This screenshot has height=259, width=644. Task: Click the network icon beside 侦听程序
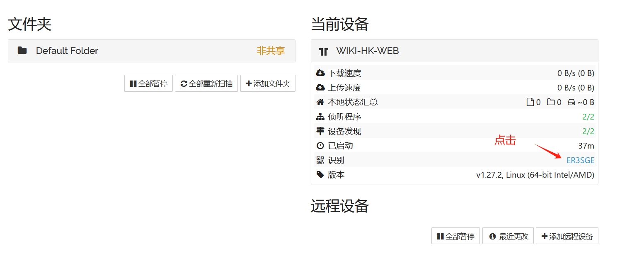(x=320, y=116)
